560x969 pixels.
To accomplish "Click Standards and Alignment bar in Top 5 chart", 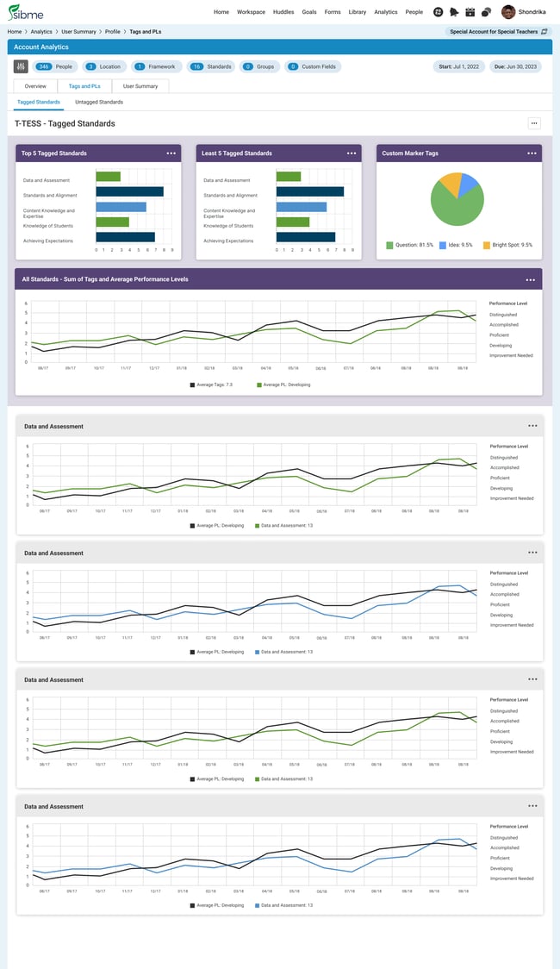I will click(129, 191).
